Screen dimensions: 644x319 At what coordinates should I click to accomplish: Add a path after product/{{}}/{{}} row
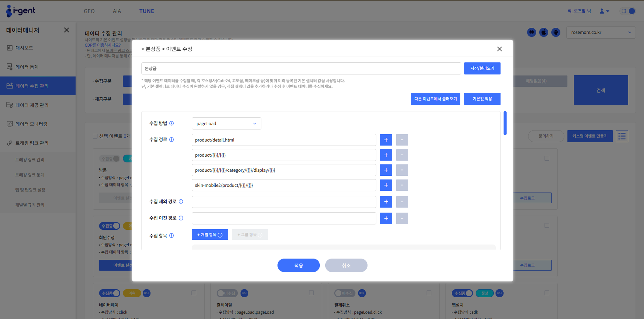click(386, 155)
